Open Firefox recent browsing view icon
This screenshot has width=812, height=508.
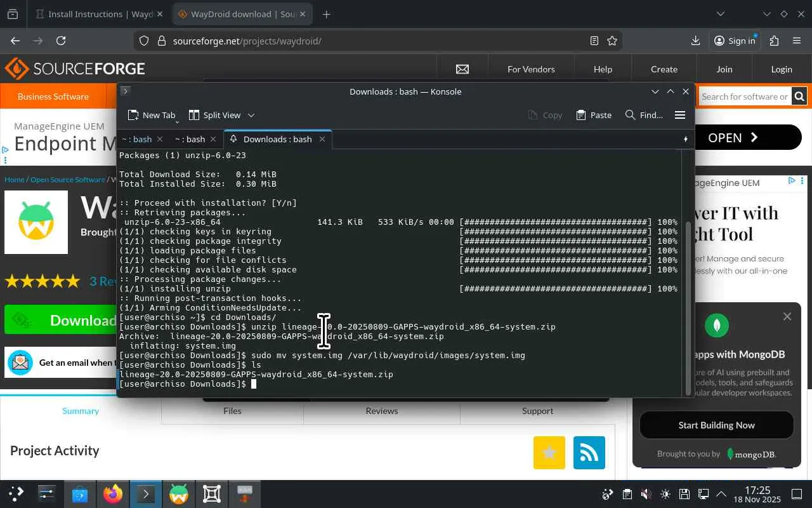[13, 14]
